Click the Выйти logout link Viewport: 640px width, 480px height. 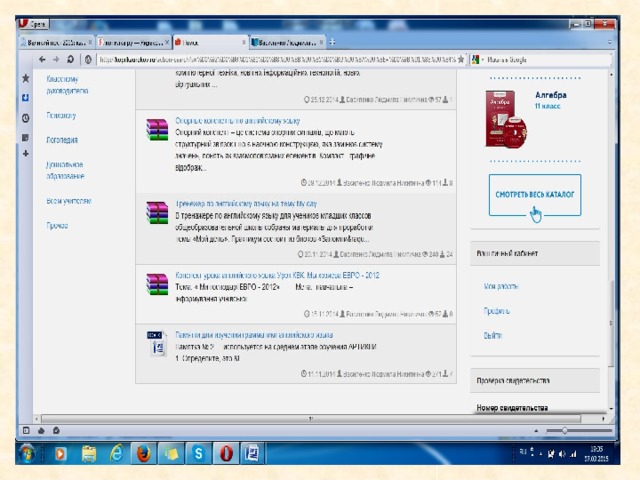coord(493,335)
